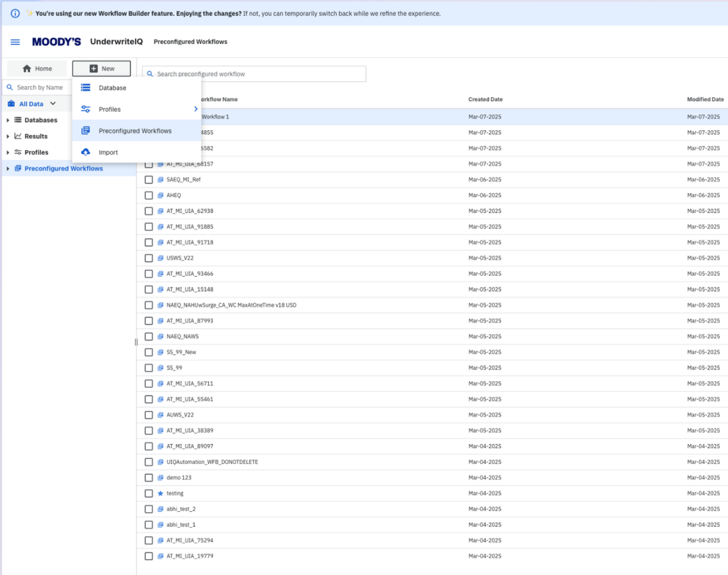Screen dimensions: 728x575
Task: Check the checkbox for SAEQ_MI_Ref
Action: click(148, 179)
